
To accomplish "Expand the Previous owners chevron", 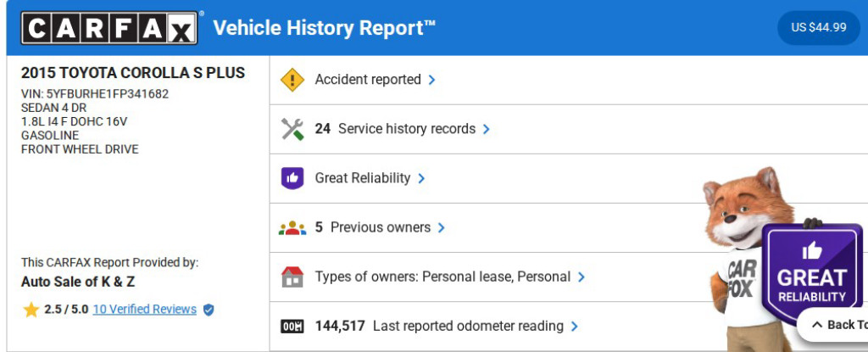I will [442, 227].
